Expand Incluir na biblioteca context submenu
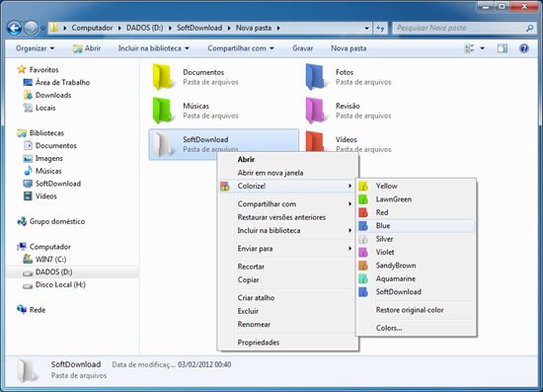The width and height of the screenshot is (543, 392). coord(287,230)
